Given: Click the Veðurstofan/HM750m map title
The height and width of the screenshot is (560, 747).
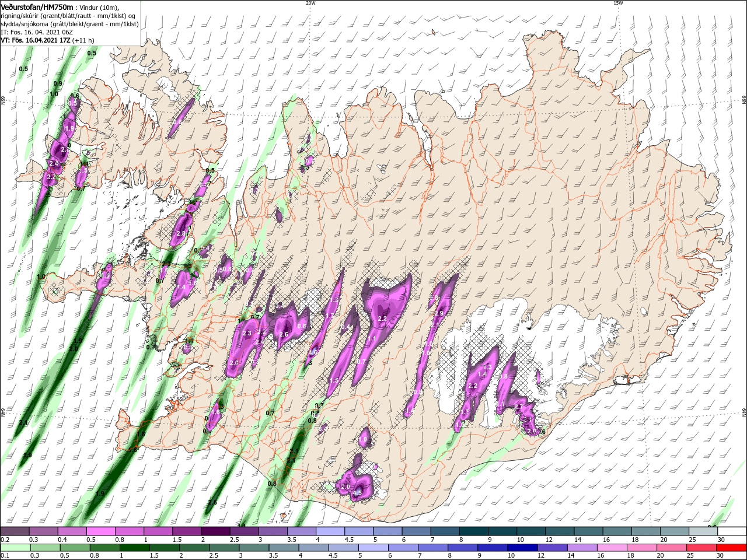Looking at the screenshot, I should [37, 6].
